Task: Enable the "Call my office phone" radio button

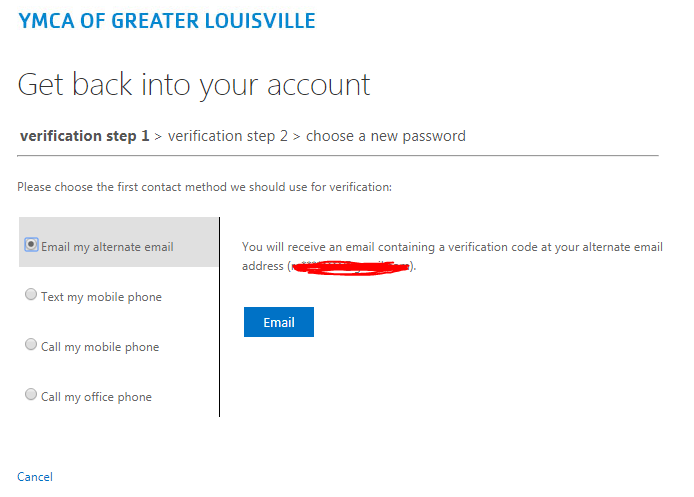Action: tap(31, 395)
